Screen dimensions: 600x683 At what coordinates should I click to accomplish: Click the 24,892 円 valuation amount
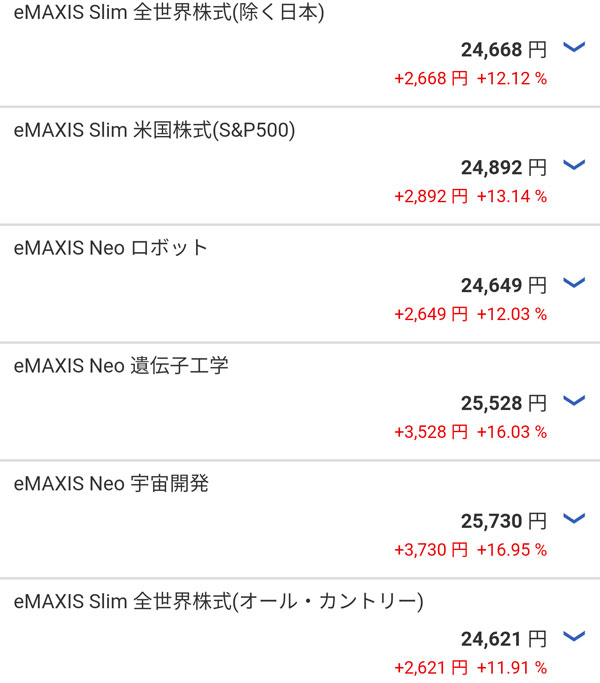[x=504, y=168]
